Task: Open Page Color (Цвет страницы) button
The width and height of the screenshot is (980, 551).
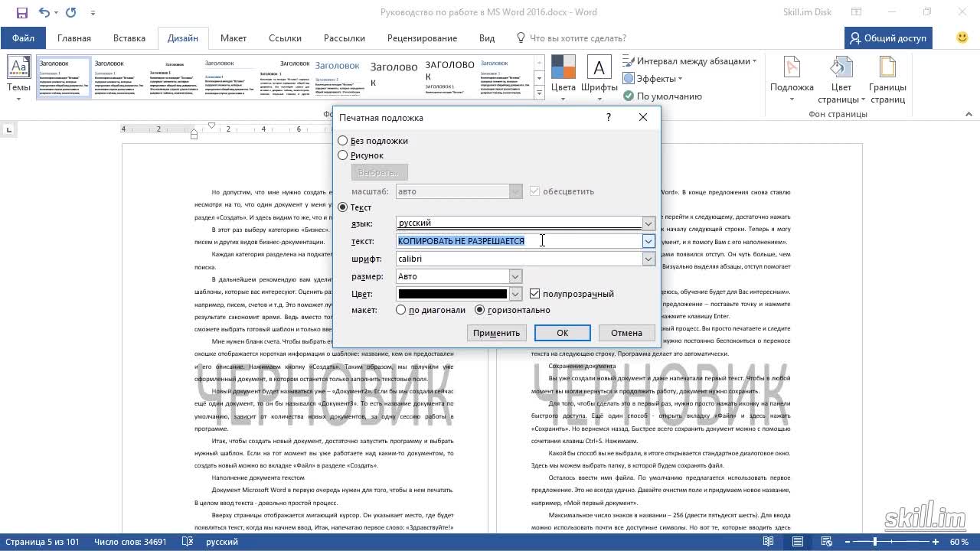Action: tap(841, 80)
